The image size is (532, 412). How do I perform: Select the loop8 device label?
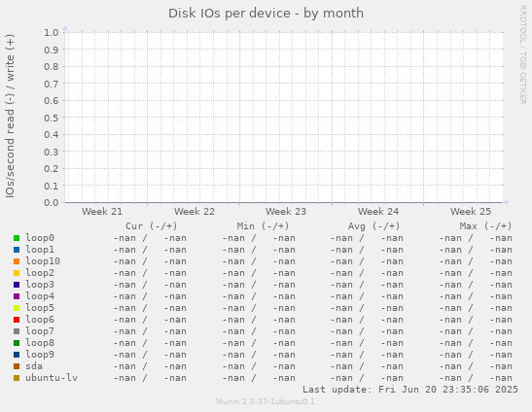pos(40,343)
